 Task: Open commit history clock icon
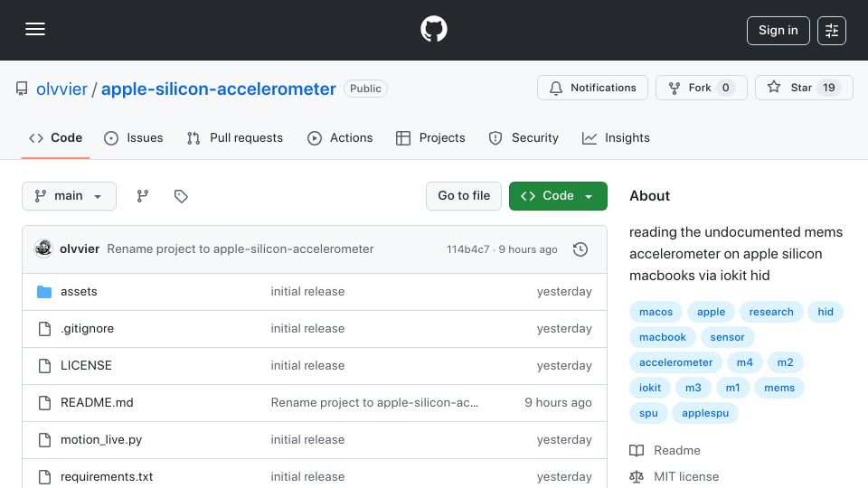[x=580, y=249]
